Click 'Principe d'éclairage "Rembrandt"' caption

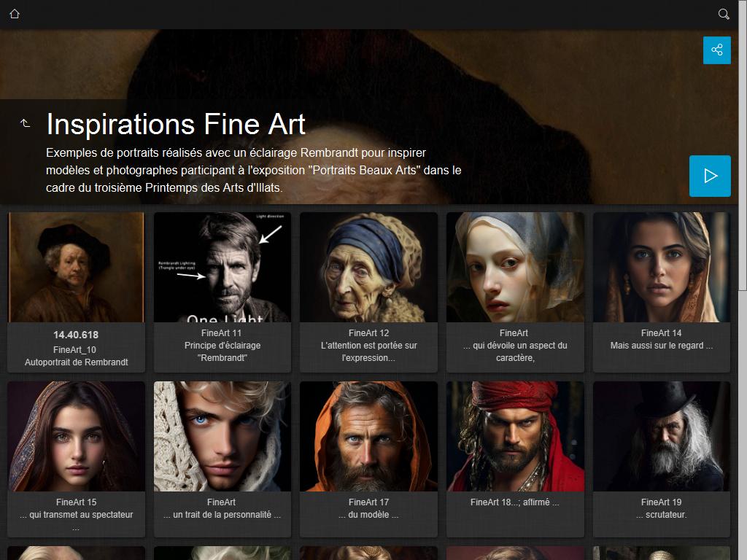pyautogui.click(x=222, y=351)
